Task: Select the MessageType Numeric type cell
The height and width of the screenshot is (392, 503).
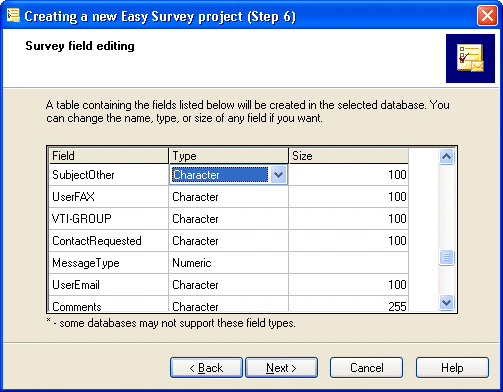Action: coord(229,263)
